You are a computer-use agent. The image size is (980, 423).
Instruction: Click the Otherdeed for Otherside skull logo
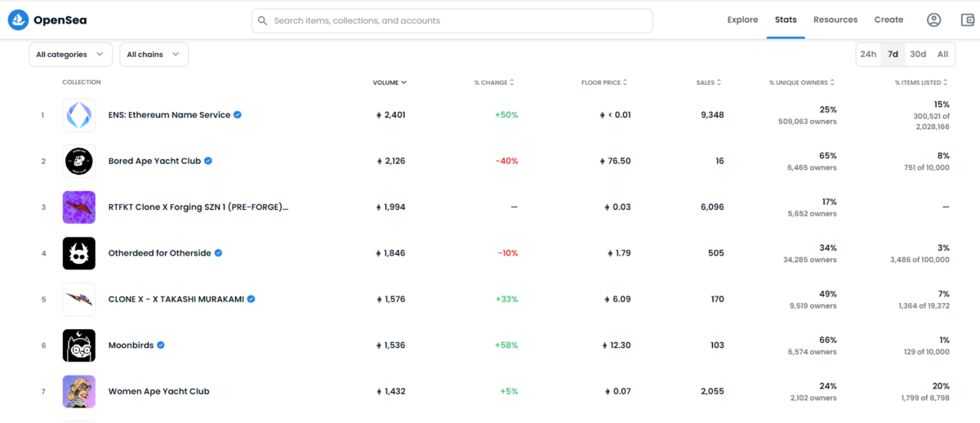[x=79, y=253]
